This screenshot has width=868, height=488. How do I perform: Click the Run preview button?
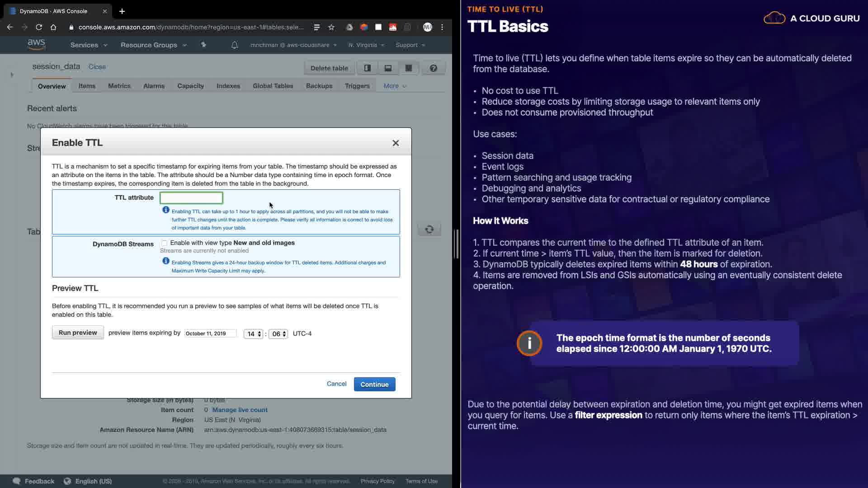pos(78,333)
